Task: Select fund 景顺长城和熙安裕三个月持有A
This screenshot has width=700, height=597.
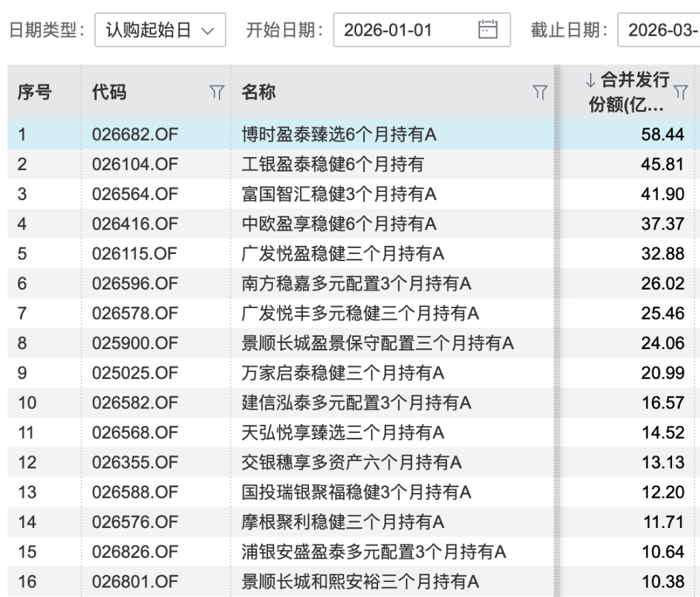Action: pos(360,583)
